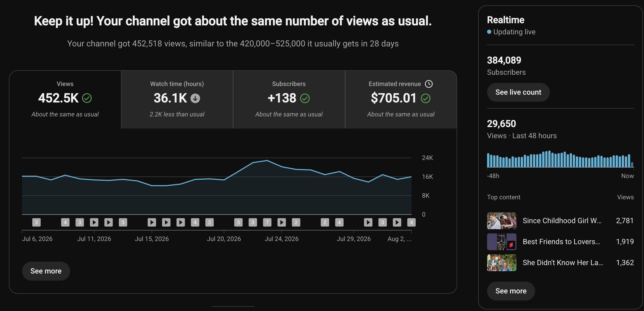Viewport: 644px width, 311px height.
Task: Click the green checkmark next to $705.01
Action: [426, 98]
